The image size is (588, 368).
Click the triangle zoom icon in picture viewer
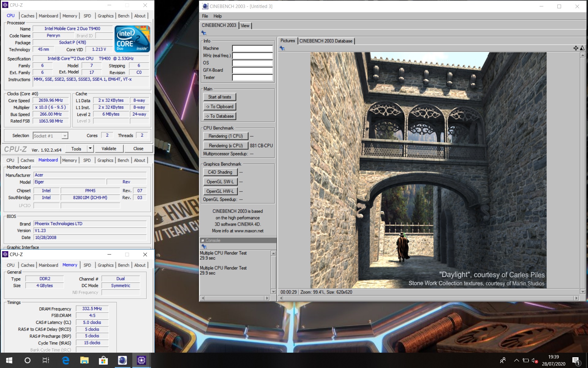(x=582, y=48)
